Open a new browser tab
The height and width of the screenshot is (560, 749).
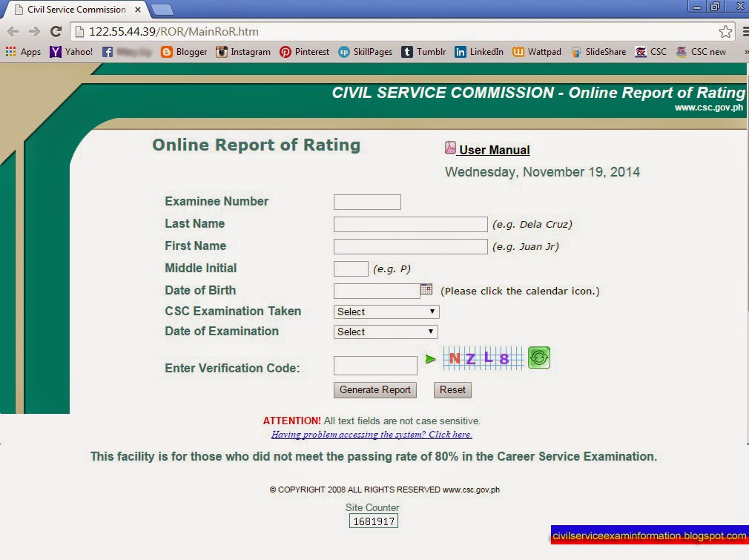pyautogui.click(x=162, y=10)
